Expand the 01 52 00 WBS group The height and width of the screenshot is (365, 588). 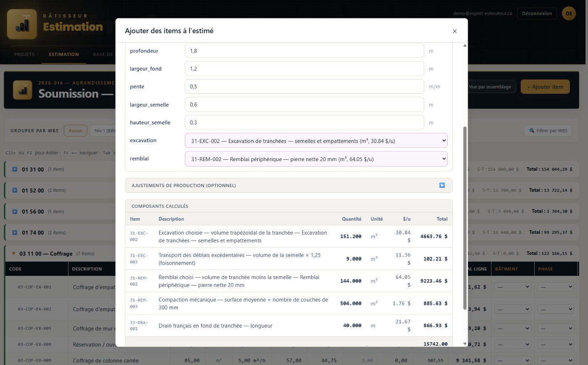click(15, 190)
